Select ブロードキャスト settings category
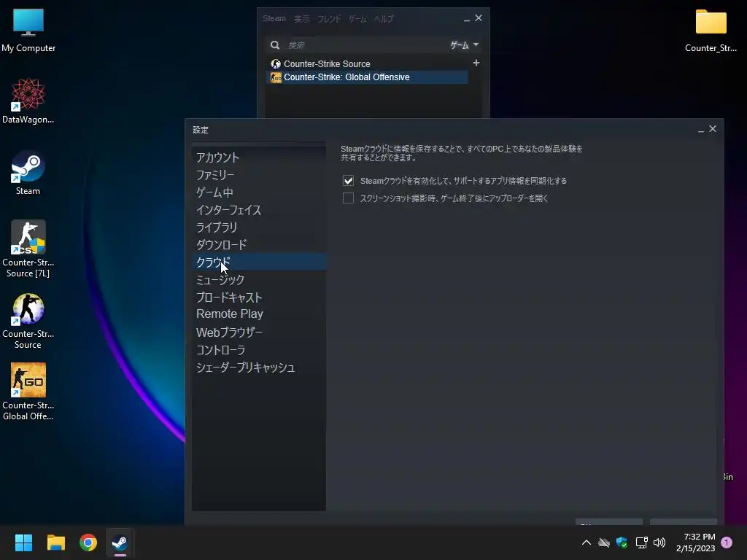Viewport: 747px width, 560px height. tap(259, 297)
